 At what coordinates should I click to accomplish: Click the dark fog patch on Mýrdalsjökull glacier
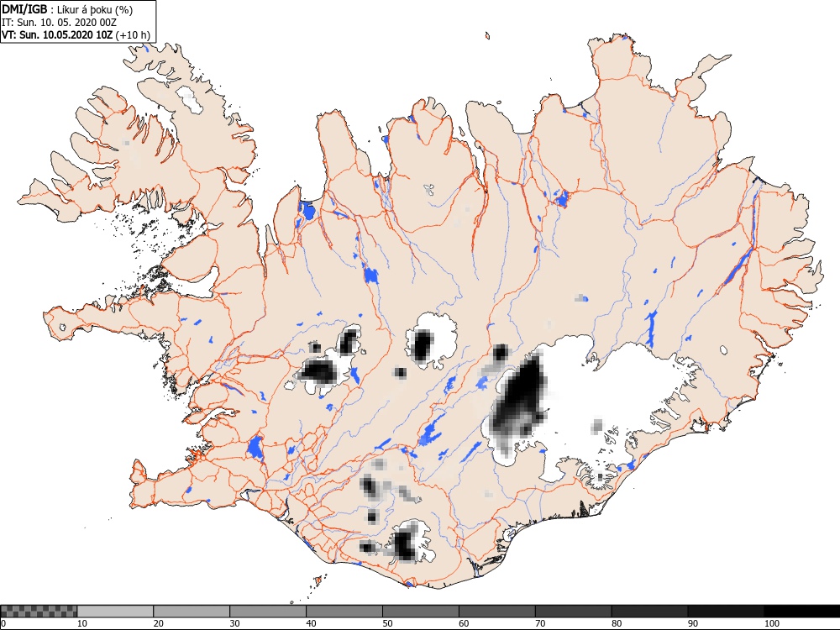coord(404,543)
